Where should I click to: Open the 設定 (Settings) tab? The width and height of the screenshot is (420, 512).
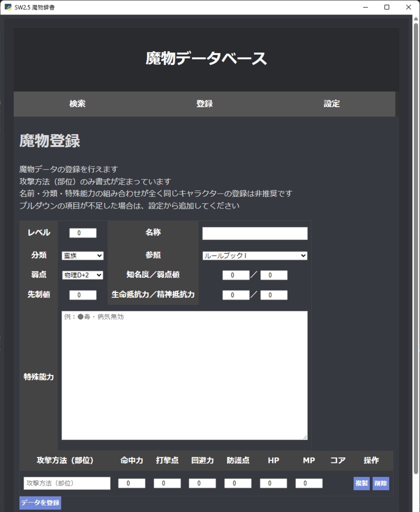[x=331, y=104]
